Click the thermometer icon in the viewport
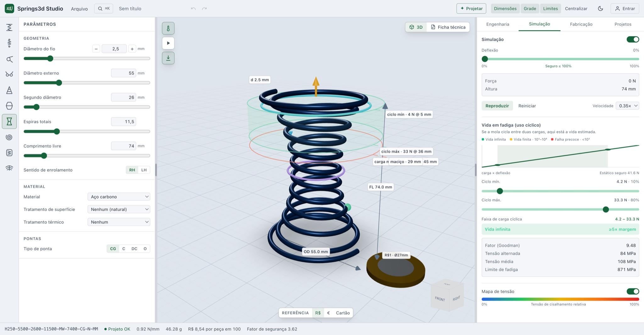 point(168,28)
